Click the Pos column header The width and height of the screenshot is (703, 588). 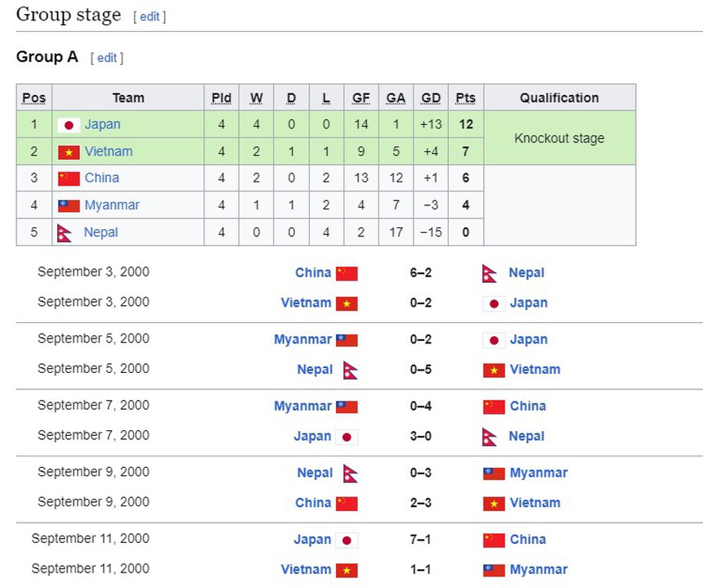click(x=34, y=98)
